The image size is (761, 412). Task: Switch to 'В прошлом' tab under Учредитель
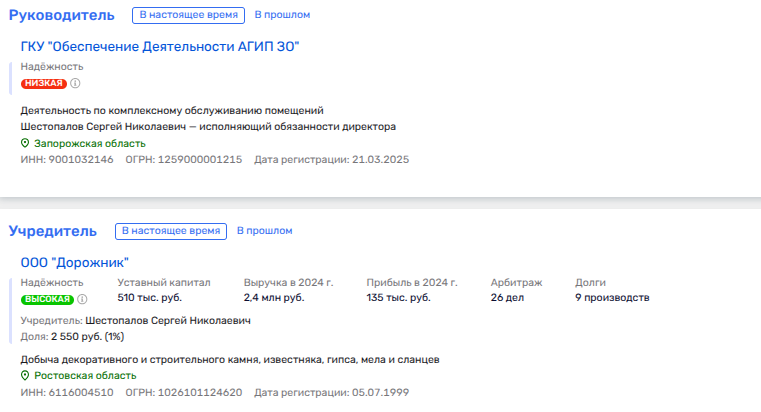pos(264,231)
